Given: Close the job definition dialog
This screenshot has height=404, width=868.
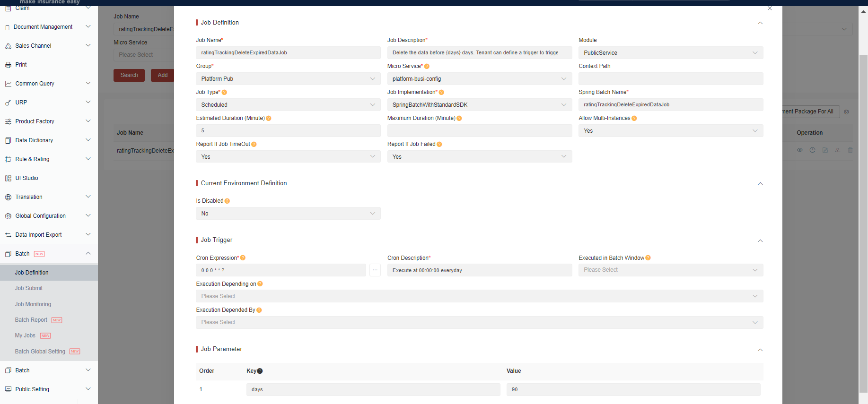Looking at the screenshot, I should coord(770,8).
